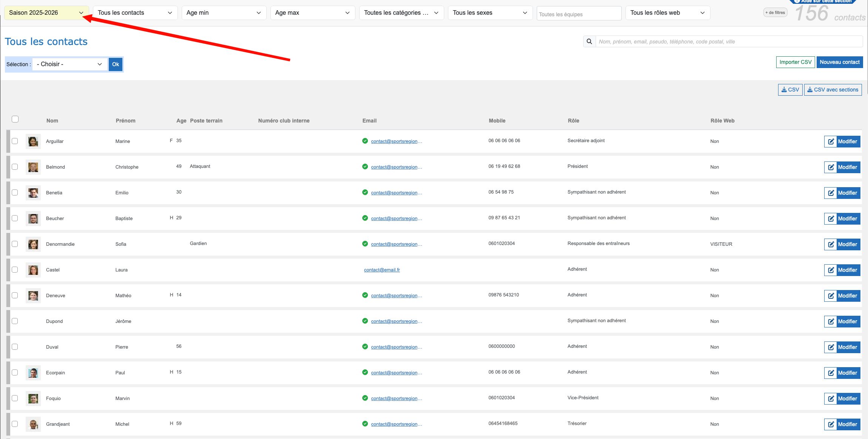Click the green check icon beside Duval's email
The width and height of the screenshot is (868, 439).
point(365,346)
